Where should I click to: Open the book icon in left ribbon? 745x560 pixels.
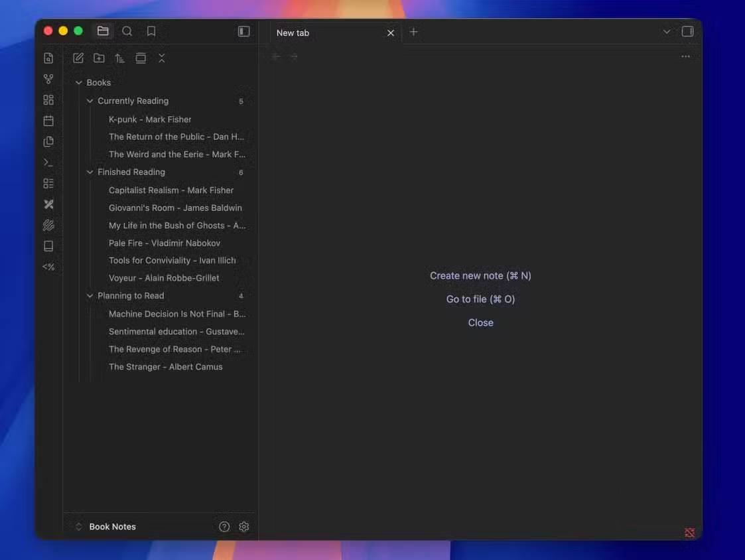(x=48, y=246)
